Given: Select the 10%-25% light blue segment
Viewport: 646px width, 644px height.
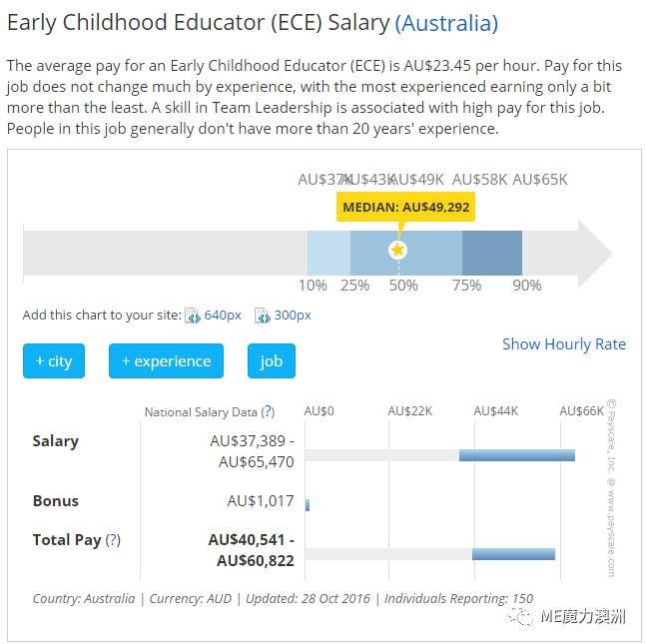Looking at the screenshot, I should tap(328, 253).
